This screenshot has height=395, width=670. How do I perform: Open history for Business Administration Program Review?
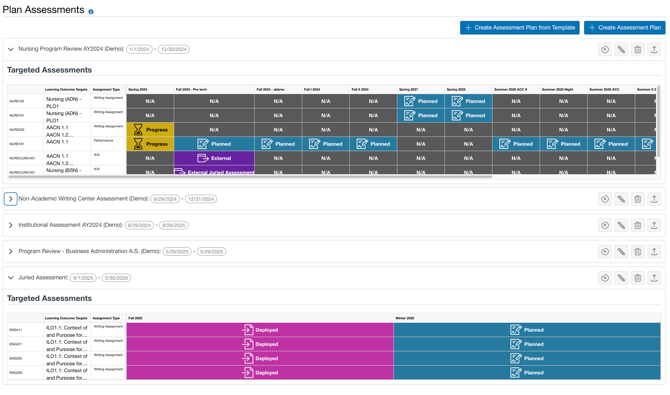[605, 252]
